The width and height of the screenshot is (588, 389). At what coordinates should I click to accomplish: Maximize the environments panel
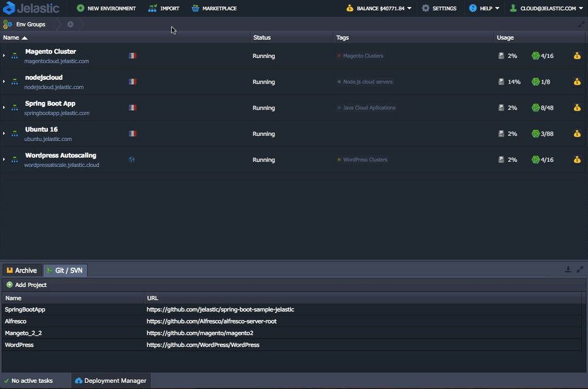pyautogui.click(x=581, y=25)
